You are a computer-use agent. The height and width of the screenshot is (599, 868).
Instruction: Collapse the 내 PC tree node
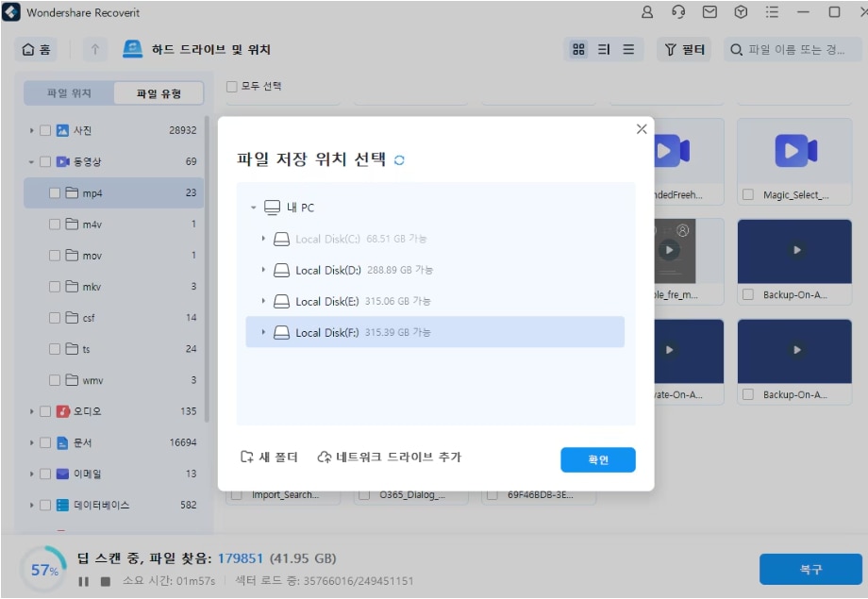pyautogui.click(x=254, y=208)
